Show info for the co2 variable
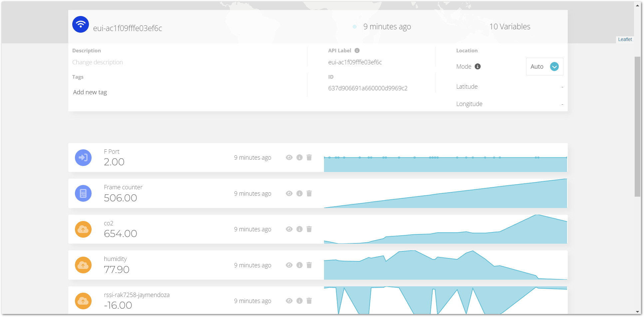The width and height of the screenshot is (644, 317). 299,229
